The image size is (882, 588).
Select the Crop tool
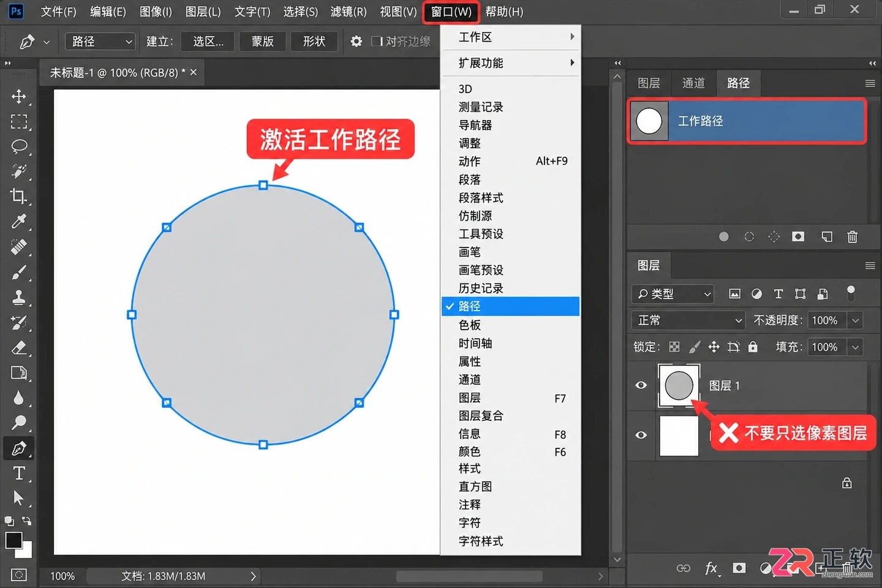click(x=19, y=197)
